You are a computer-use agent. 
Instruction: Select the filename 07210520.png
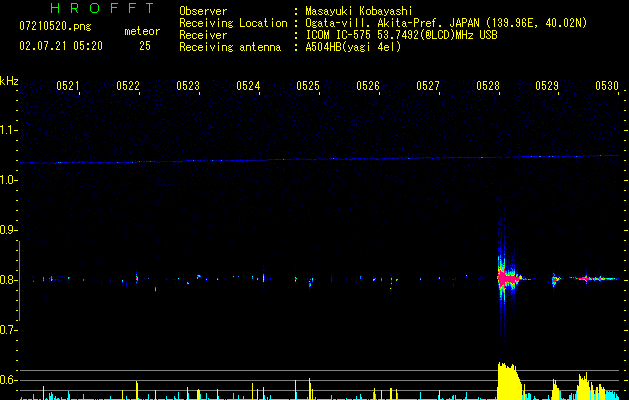pyautogui.click(x=55, y=26)
